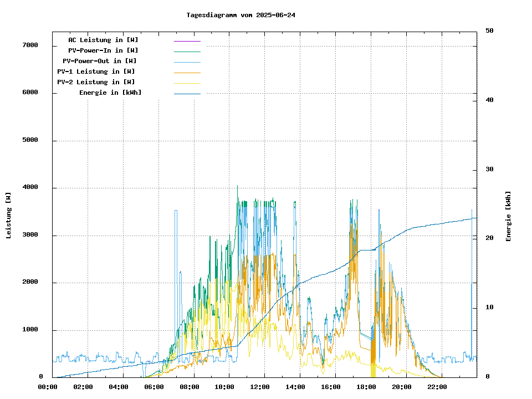Viewport: 532px width, 399px height.
Task: Select the Energie in [kWh] legend label
Action: point(110,93)
